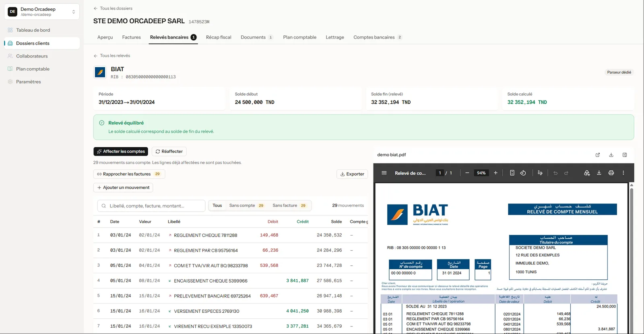Screen dimensions: 644x334
Task: Click debit amount 149,468
Action: [x=269, y=235]
